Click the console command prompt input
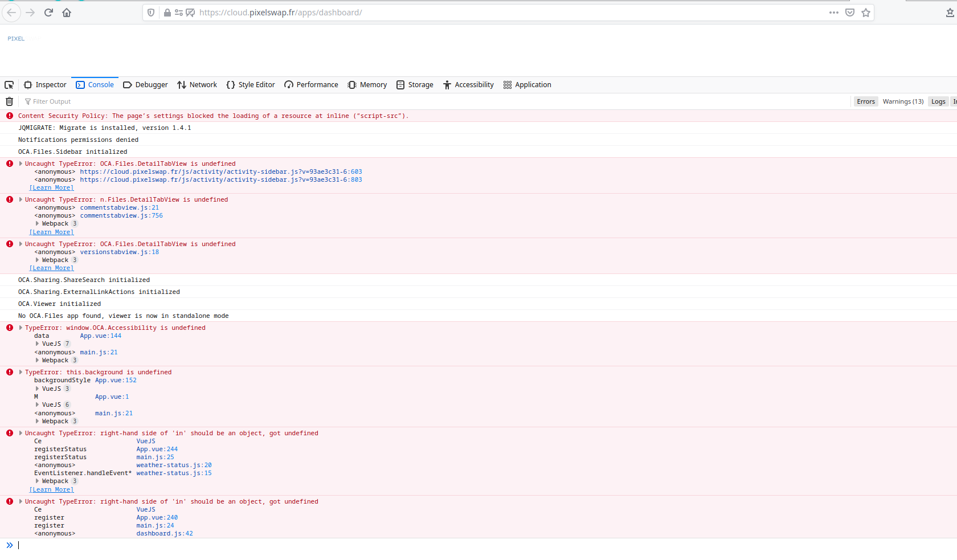The height and width of the screenshot is (560, 957). (484, 545)
